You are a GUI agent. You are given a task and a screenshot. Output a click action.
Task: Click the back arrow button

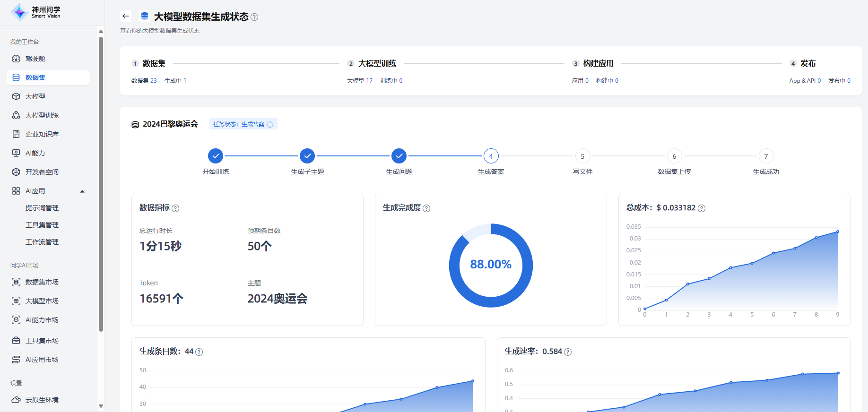click(126, 16)
